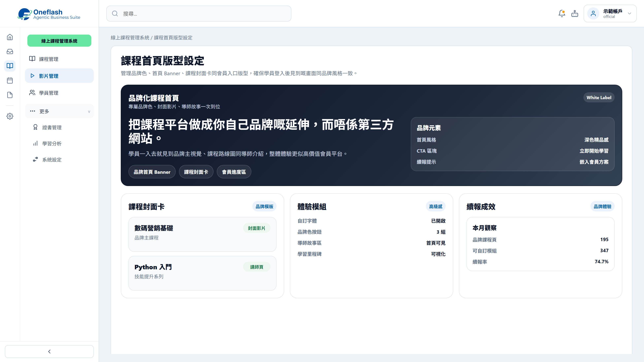
Task: Click the 課程首頁版型設定 breadcrumb text
Action: (x=173, y=37)
